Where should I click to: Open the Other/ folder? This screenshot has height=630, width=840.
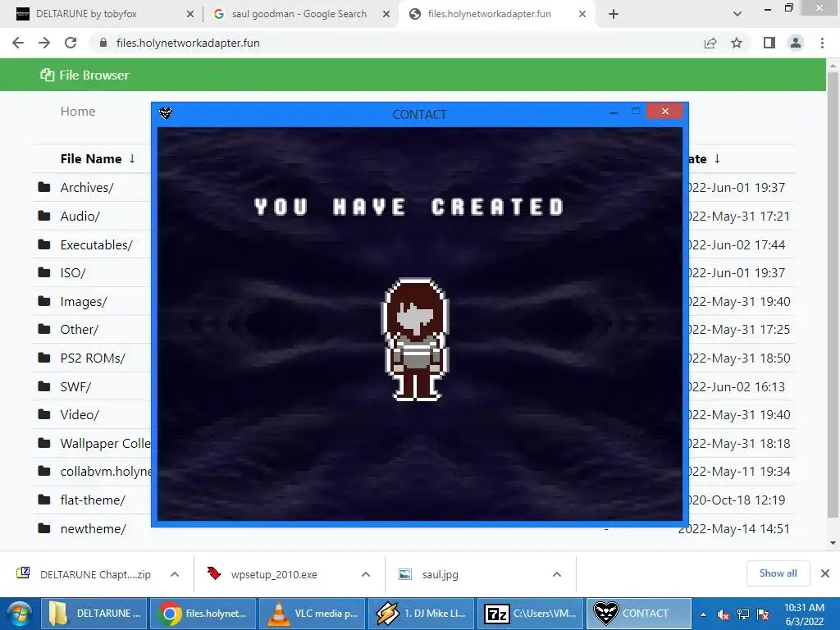80,330
